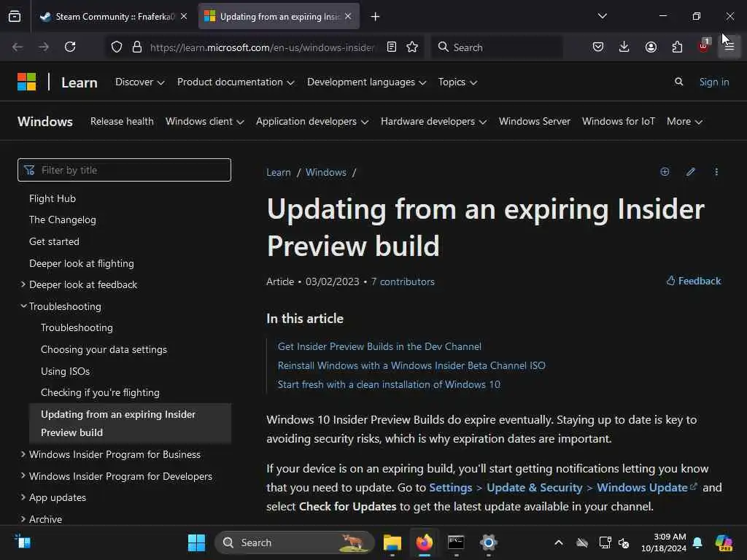
Task: Open Windows for IoT page
Action: click(x=619, y=122)
